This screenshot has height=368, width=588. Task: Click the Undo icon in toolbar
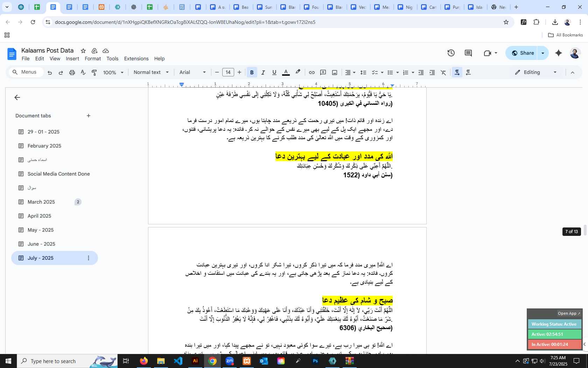coord(50,73)
